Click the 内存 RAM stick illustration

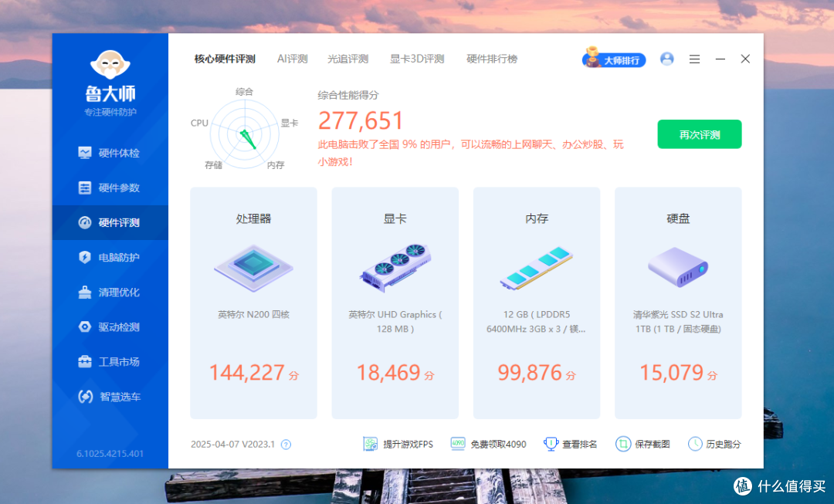pos(537,268)
